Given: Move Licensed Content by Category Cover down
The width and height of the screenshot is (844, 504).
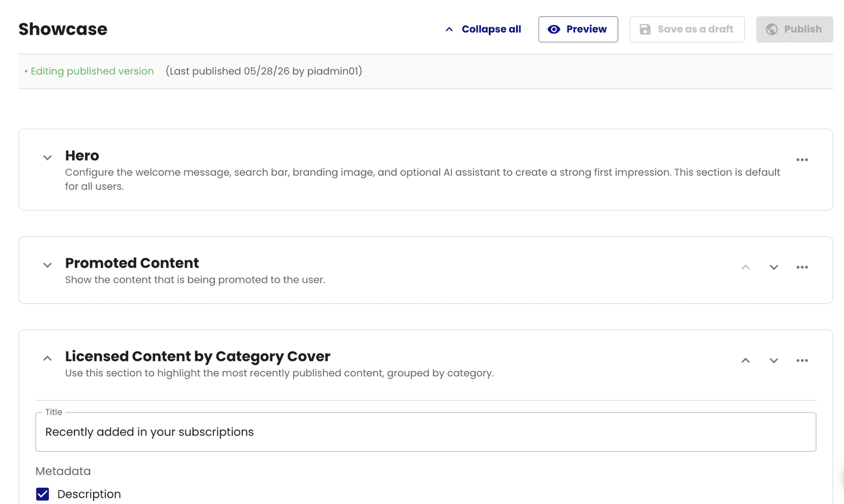Looking at the screenshot, I should 774,360.
